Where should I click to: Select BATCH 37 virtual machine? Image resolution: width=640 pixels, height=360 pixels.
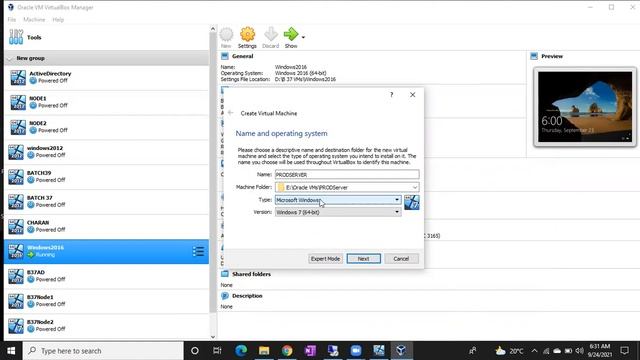[x=106, y=202]
